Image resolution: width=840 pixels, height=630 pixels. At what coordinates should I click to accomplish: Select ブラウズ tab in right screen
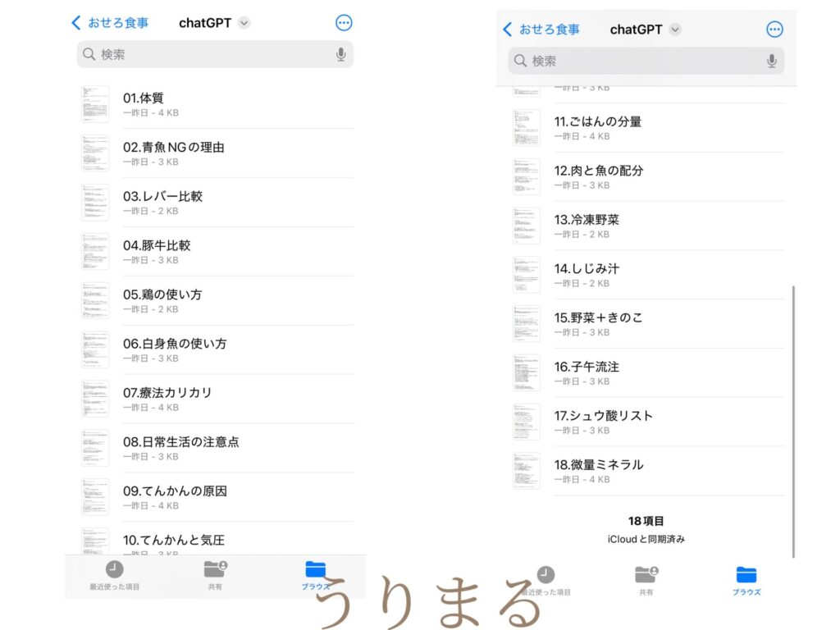point(746,581)
